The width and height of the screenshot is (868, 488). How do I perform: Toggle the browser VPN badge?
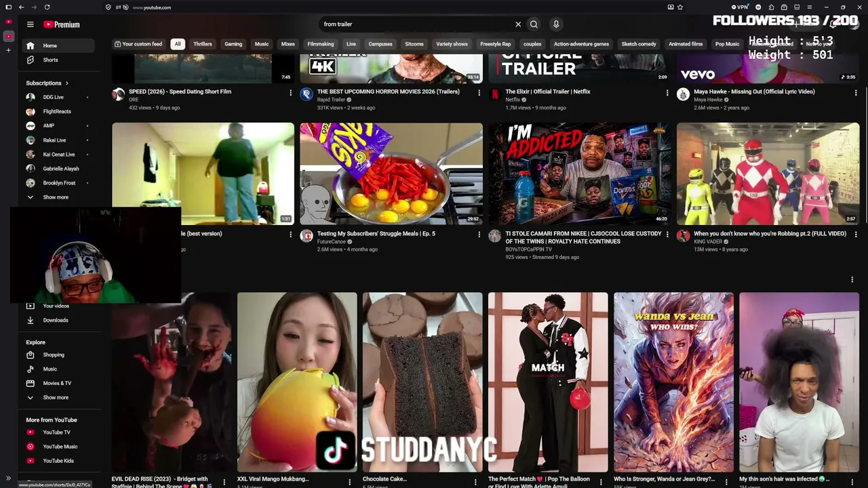[x=741, y=7]
